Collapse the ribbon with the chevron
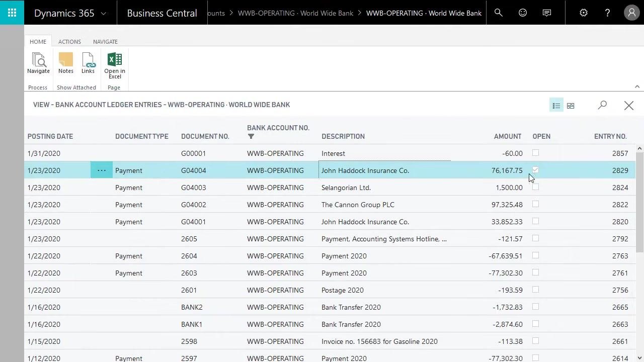Image resolution: width=644 pixels, height=362 pixels. click(637, 86)
